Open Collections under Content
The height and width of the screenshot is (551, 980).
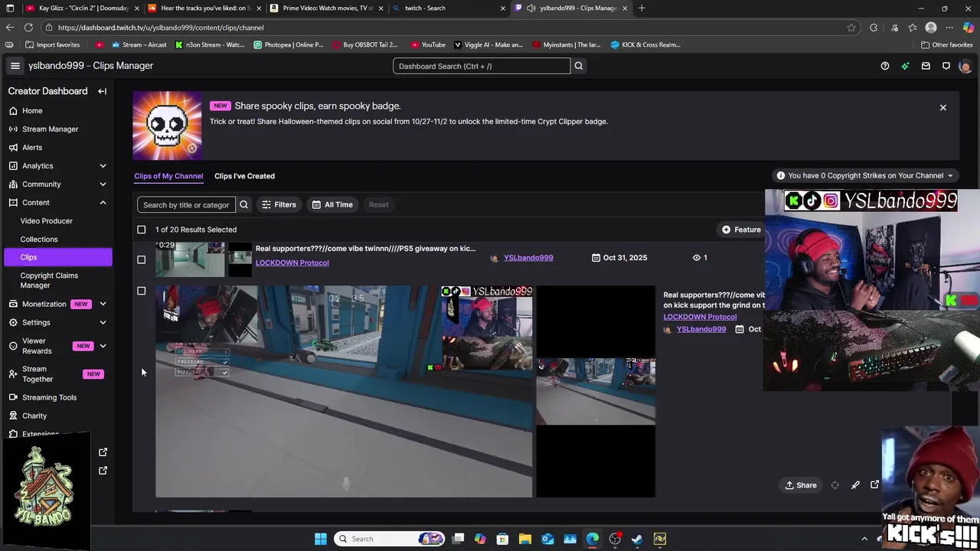[x=39, y=239]
